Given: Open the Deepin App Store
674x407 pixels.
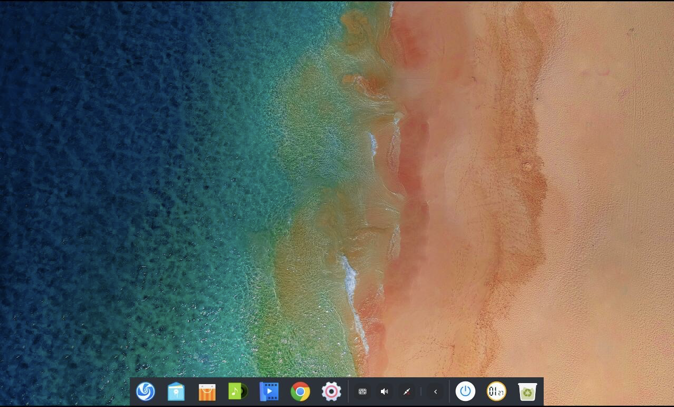Looking at the screenshot, I should [x=207, y=391].
